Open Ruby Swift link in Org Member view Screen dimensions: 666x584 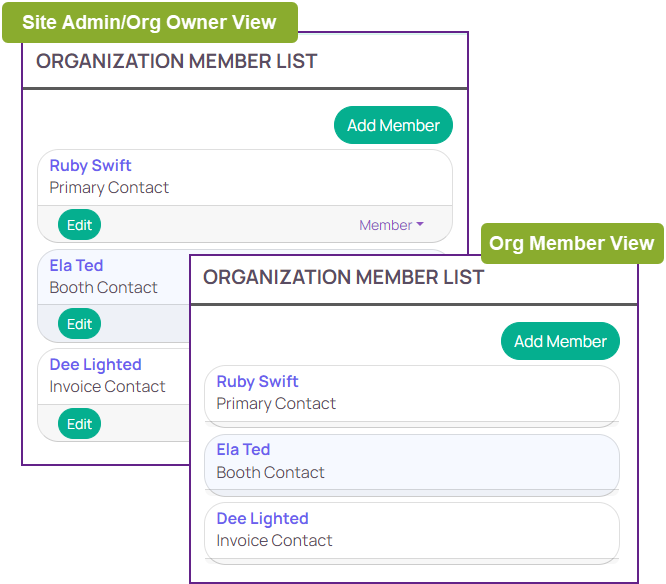257,381
